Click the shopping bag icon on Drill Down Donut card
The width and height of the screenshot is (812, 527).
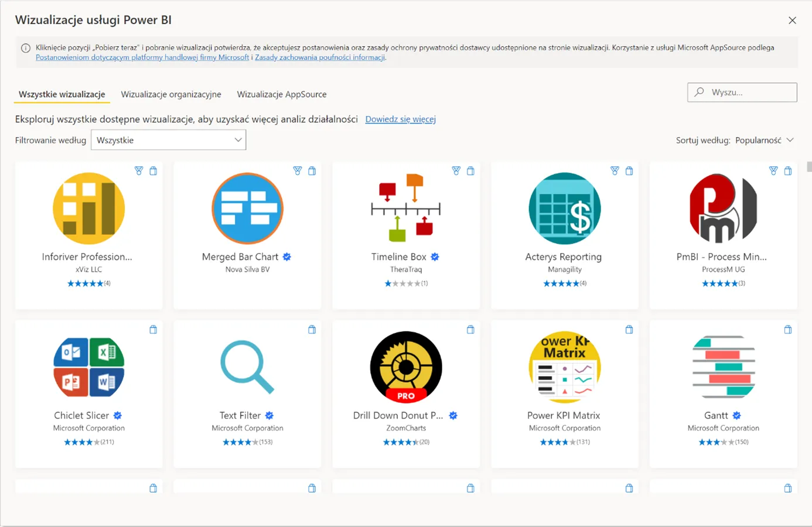[x=470, y=330]
